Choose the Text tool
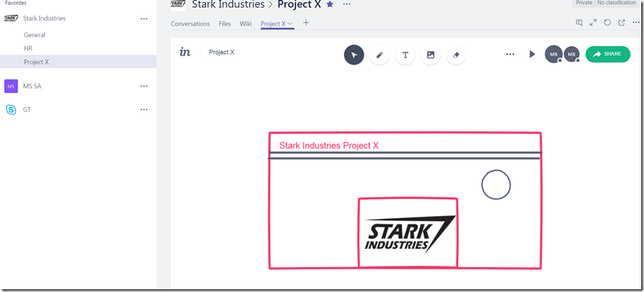 [405, 54]
